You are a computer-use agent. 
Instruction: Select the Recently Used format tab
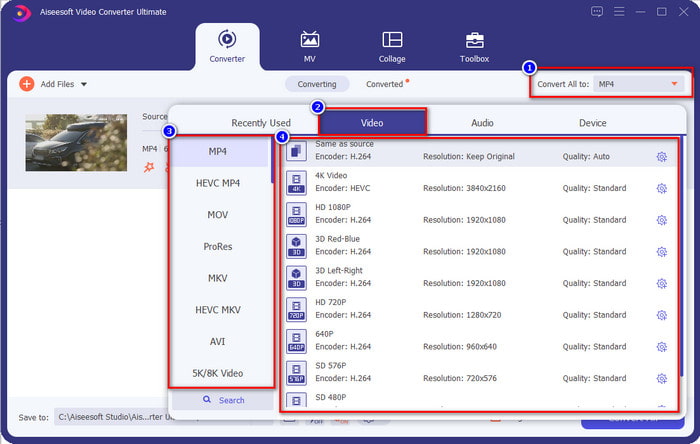(x=261, y=123)
